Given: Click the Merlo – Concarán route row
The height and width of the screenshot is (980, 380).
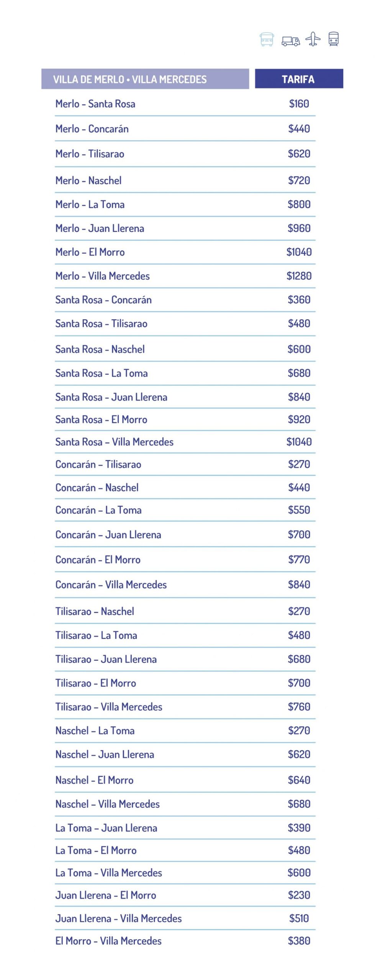Looking at the screenshot, I should pyautogui.click(x=92, y=129).
